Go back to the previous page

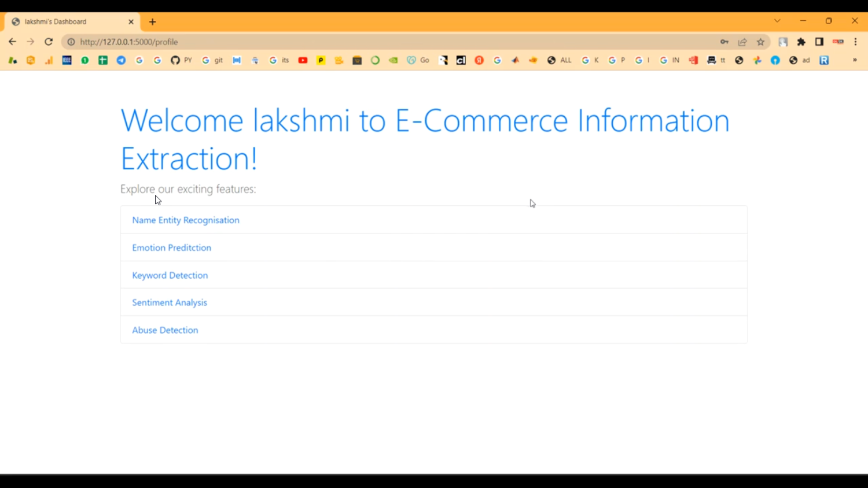[12, 42]
